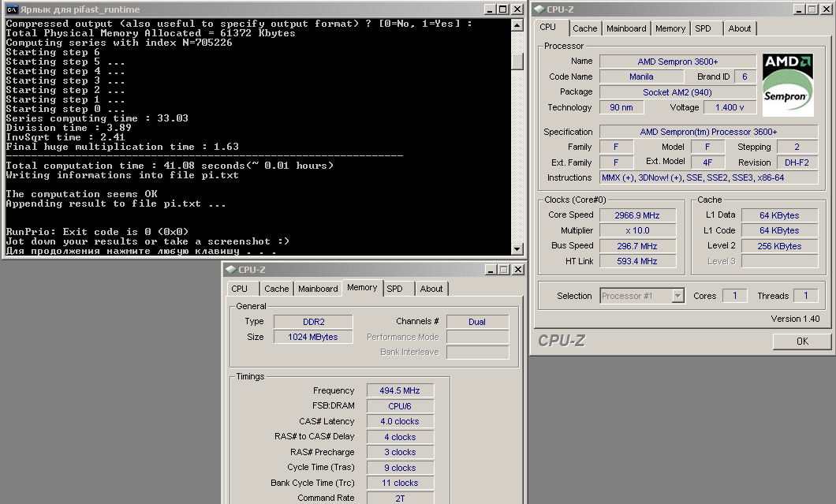Switch to Cache tab in lower CPU-Z window

click(x=277, y=289)
